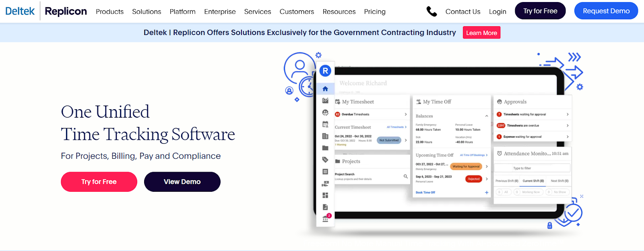The width and height of the screenshot is (644, 251).
Task: Collapse the Balances section chevron
Action: [487, 116]
